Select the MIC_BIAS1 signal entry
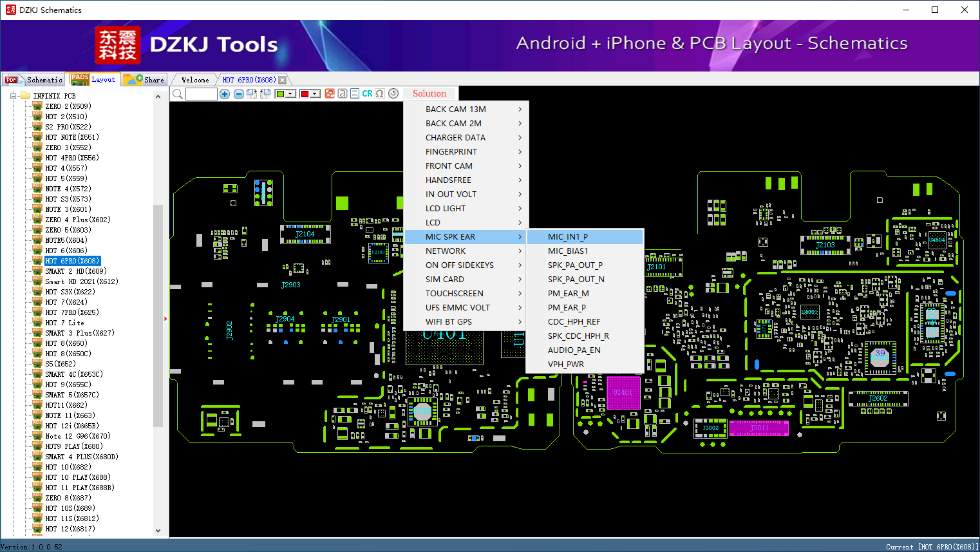The height and width of the screenshot is (552, 980). 585,251
